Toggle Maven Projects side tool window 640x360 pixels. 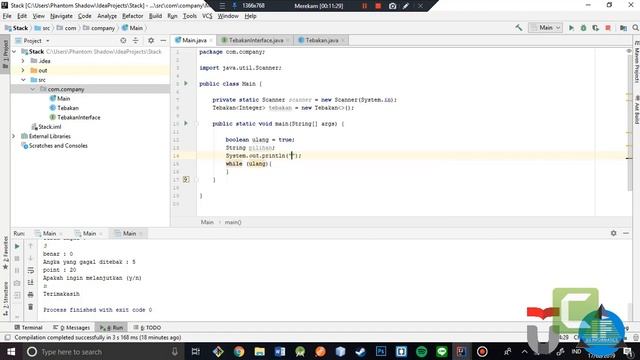(636, 61)
